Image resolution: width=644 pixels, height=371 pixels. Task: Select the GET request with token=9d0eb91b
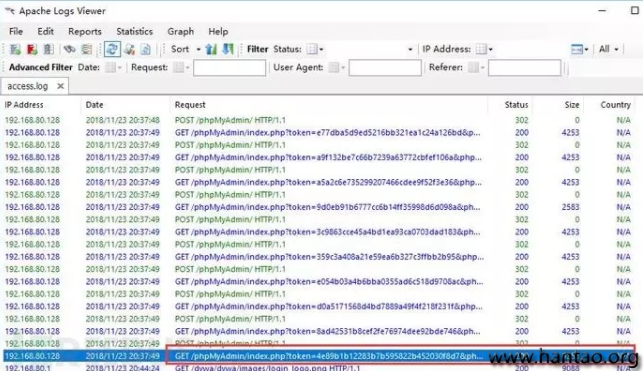327,207
